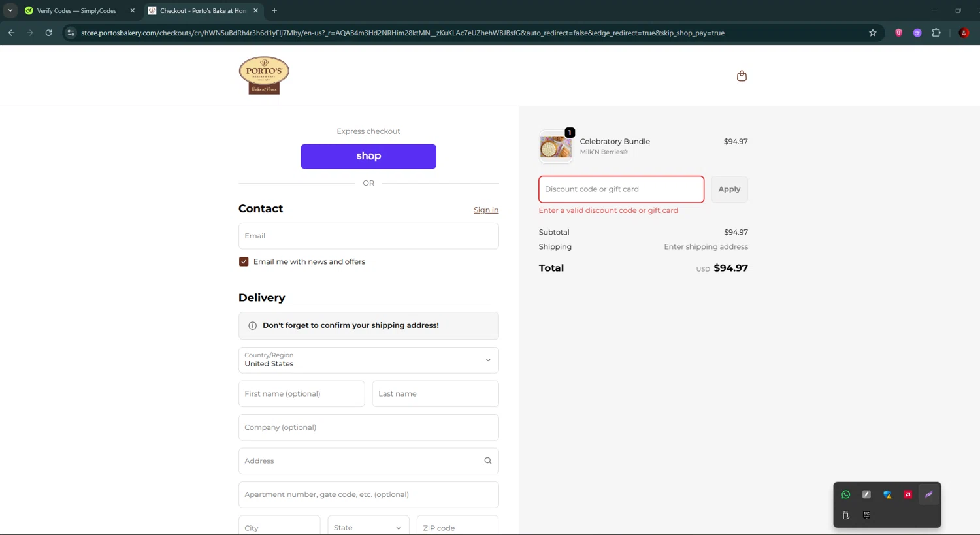Viewport: 980px width, 535px height.
Task: Click the invalid discount code error message
Action: coord(608,210)
